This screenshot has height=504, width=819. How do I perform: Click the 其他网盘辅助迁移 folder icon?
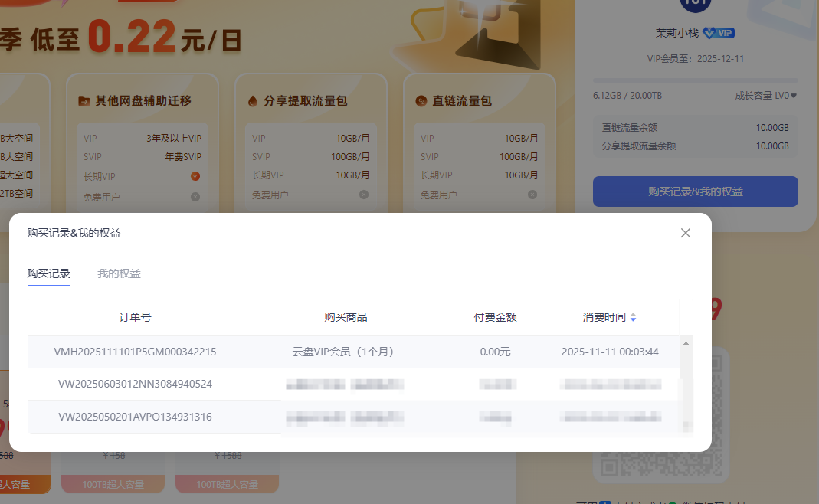point(84,101)
